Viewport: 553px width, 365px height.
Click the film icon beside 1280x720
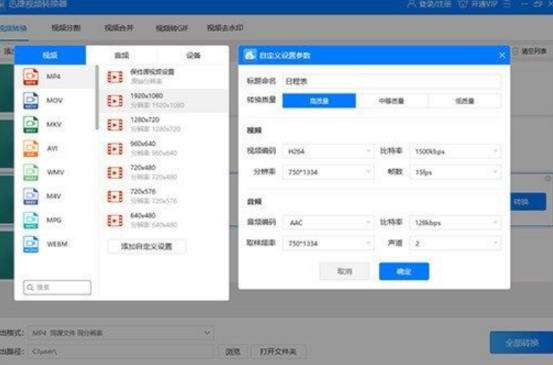point(115,125)
